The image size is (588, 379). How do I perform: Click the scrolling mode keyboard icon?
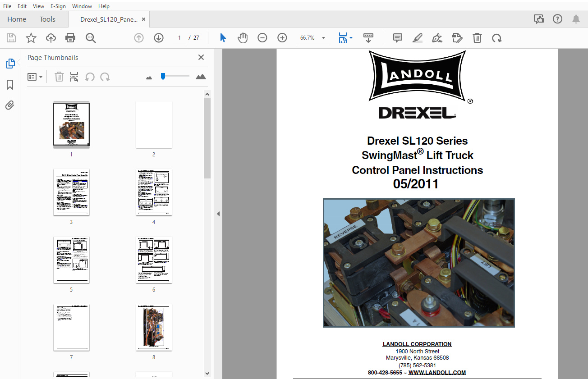point(368,38)
